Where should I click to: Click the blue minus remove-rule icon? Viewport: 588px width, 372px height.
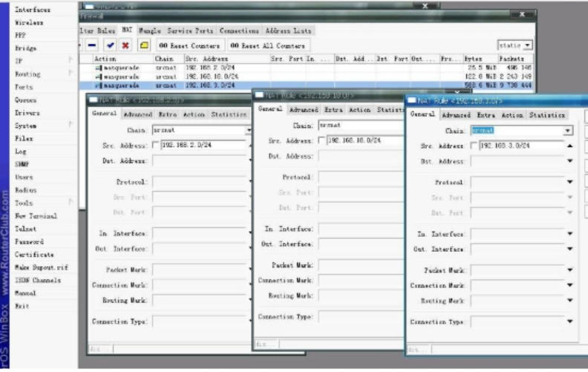94,45
